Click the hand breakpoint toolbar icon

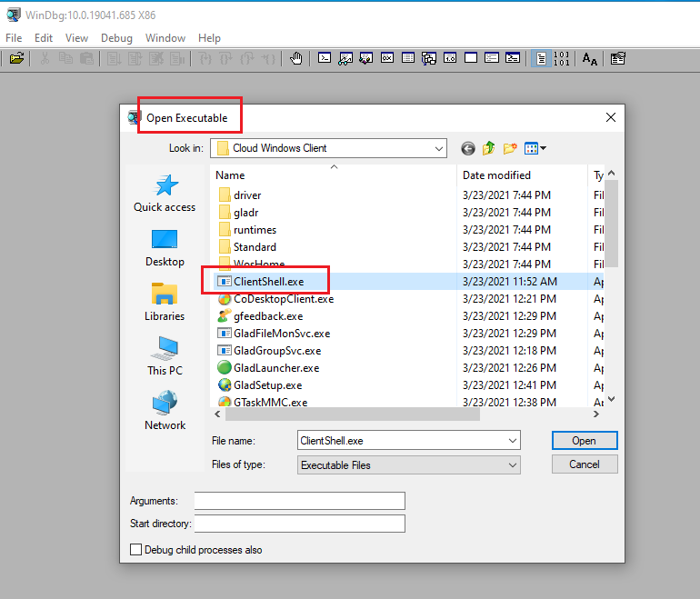(296, 58)
